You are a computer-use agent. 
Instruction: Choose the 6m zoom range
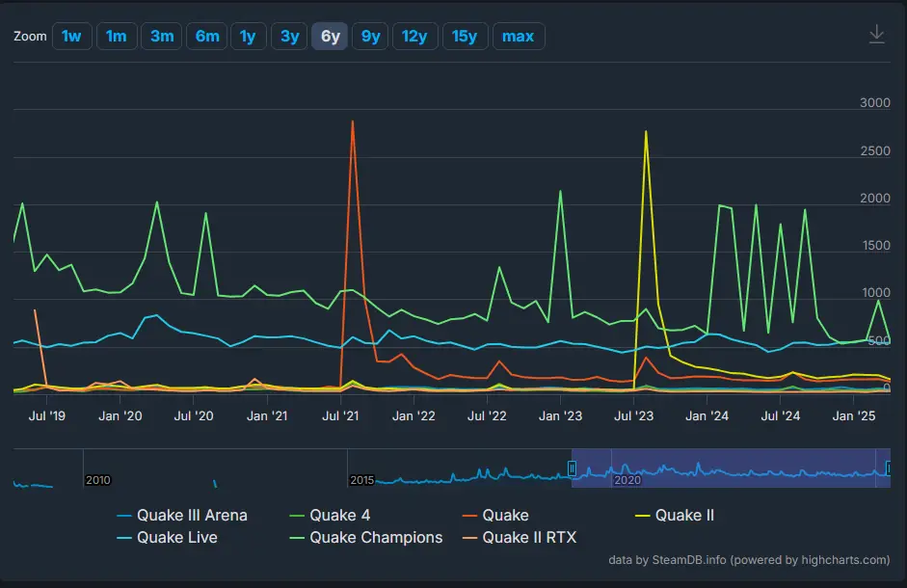[x=206, y=36]
